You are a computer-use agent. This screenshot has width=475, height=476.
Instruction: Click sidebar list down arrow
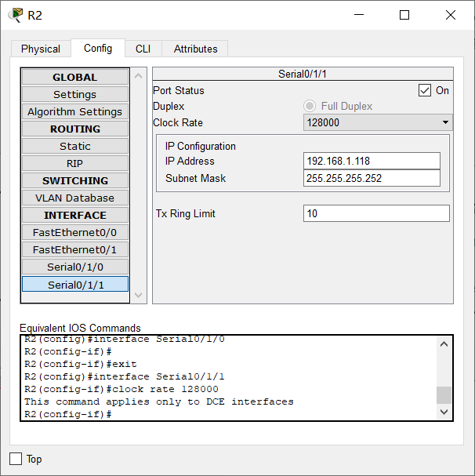click(139, 295)
